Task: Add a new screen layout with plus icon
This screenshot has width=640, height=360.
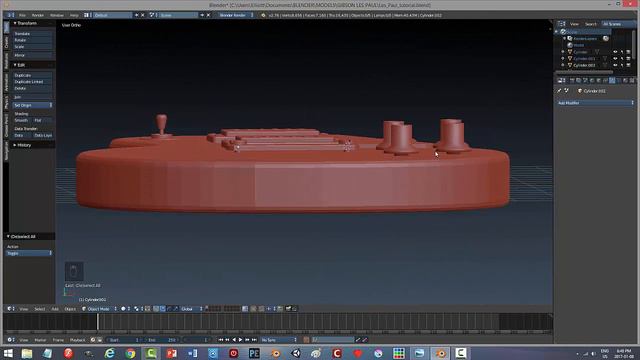Action: coord(137,15)
